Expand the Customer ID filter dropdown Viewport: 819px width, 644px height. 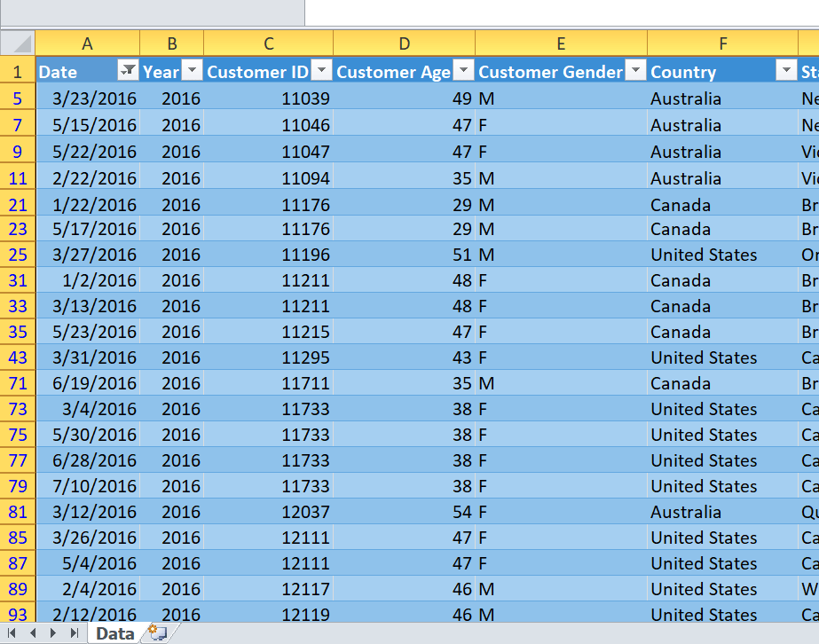pyautogui.click(x=321, y=72)
